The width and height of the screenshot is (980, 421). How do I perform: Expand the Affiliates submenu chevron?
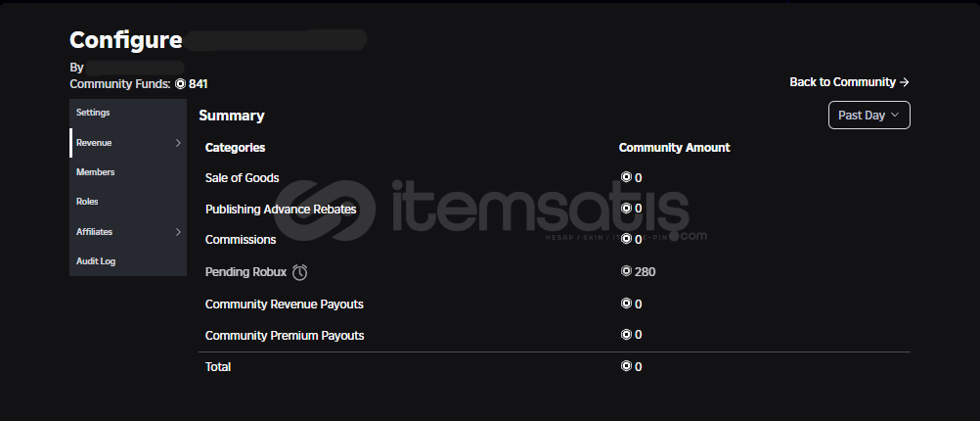(x=178, y=232)
